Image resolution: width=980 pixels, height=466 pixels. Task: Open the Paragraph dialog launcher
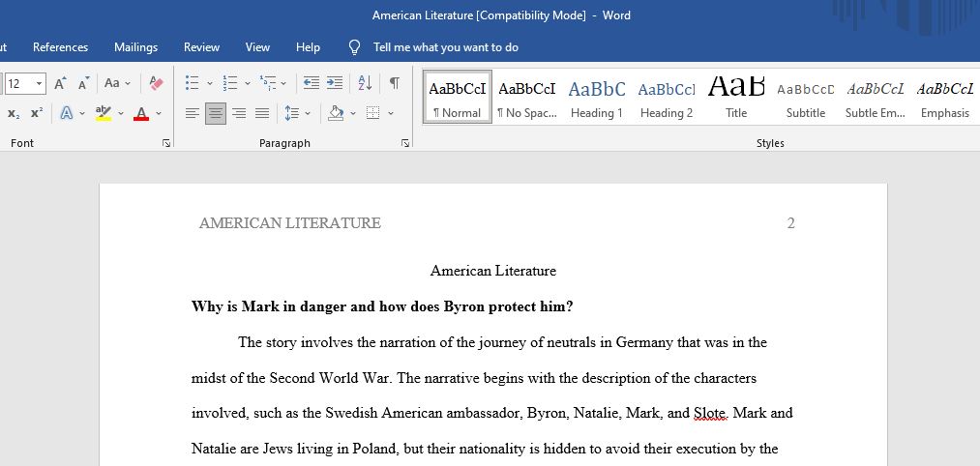point(405,143)
